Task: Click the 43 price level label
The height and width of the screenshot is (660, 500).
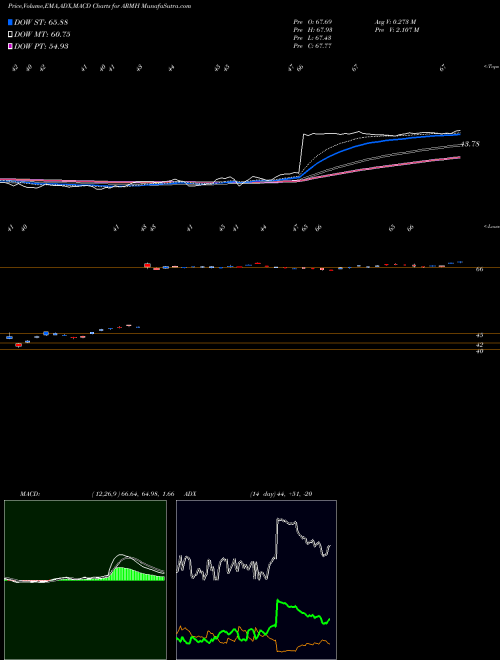Action: tap(479, 335)
